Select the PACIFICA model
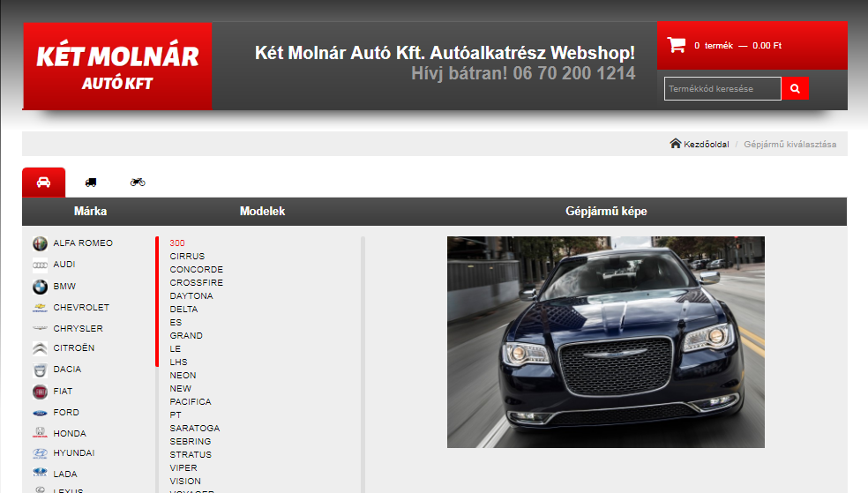The width and height of the screenshot is (868, 493). (191, 402)
